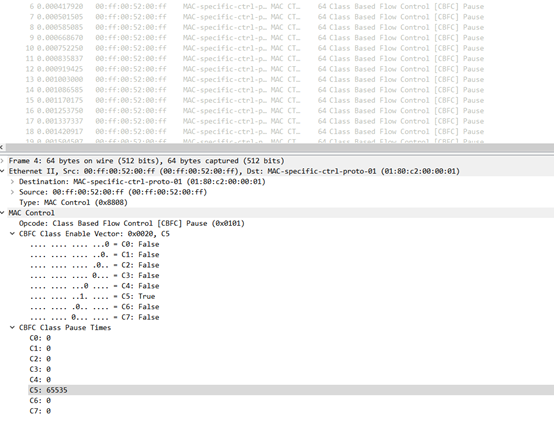Select the C3: False bit line
This screenshot has height=428, width=555.
click(x=95, y=275)
